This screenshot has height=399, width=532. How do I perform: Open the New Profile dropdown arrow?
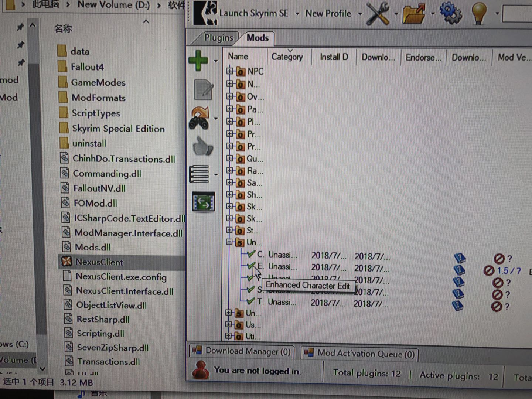(x=360, y=14)
